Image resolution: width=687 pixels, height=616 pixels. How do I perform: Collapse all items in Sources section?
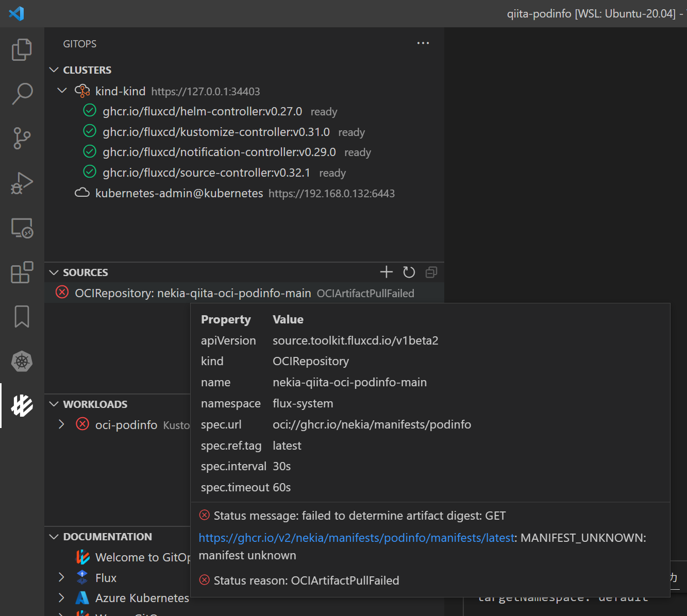coord(431,272)
